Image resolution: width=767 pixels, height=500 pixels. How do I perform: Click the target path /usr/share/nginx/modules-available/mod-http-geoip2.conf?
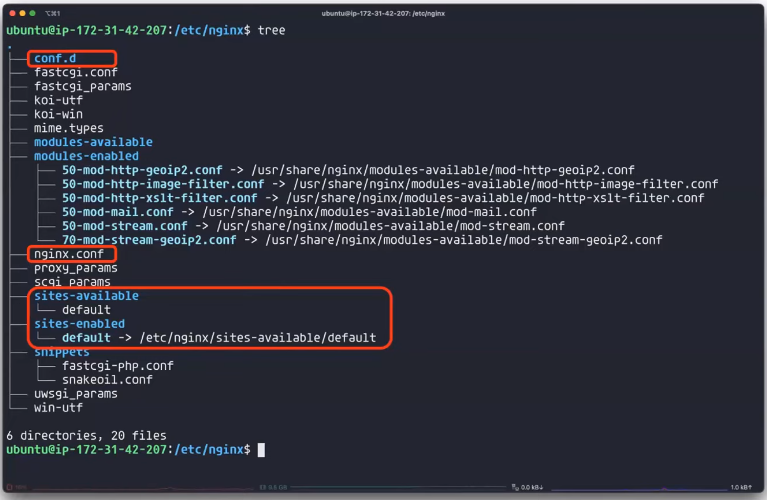(443, 170)
